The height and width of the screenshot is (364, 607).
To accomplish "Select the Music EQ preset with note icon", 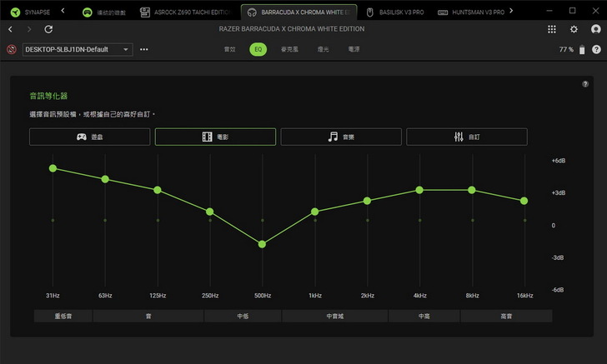I will pyautogui.click(x=341, y=137).
